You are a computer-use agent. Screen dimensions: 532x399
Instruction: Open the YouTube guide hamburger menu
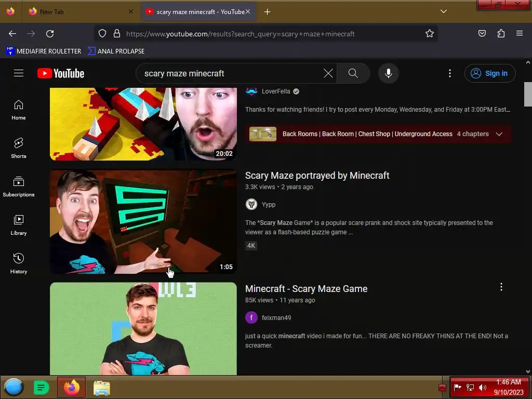[19, 73]
